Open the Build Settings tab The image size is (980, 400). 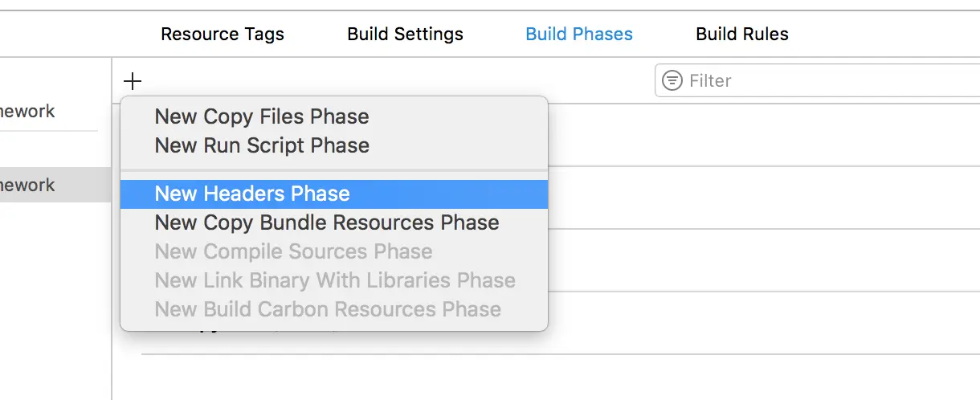pyautogui.click(x=405, y=35)
